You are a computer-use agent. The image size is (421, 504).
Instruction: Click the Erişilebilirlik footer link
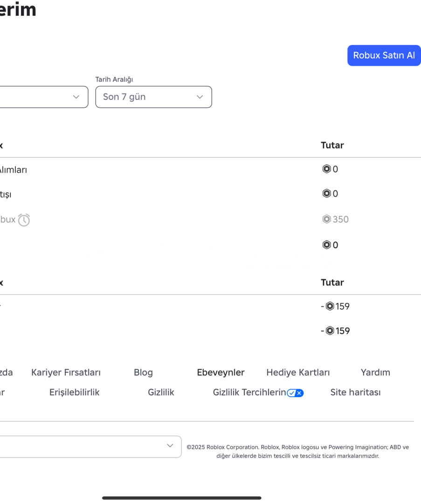pos(74,392)
